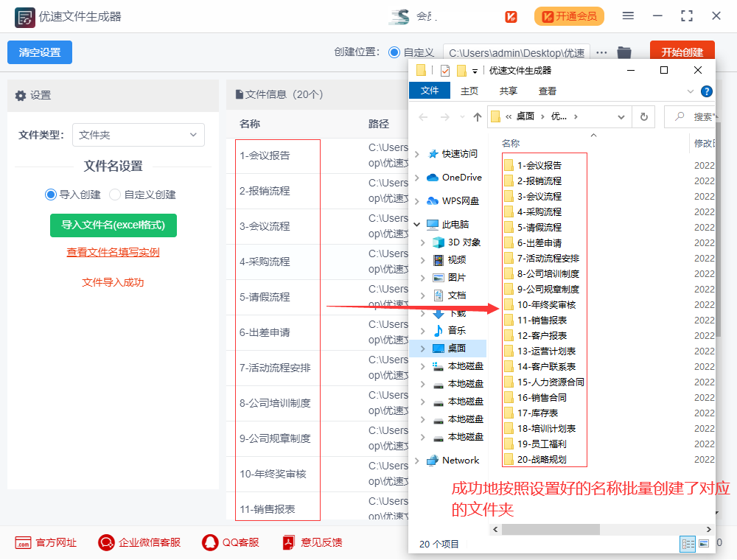The width and height of the screenshot is (737, 560).
Task: Select the 自定义 radio for 创建位置
Action: point(394,52)
